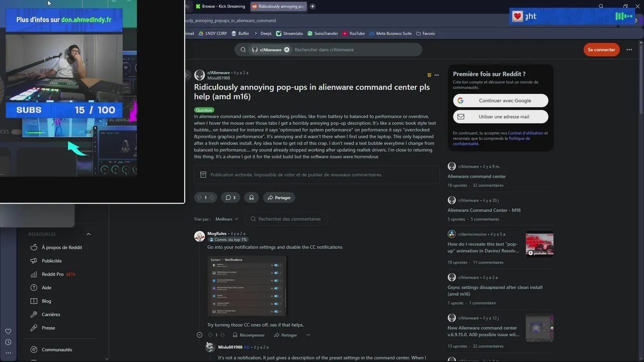Click Récompenser on MogRules comment
The height and width of the screenshot is (362, 644).
[x=249, y=335]
